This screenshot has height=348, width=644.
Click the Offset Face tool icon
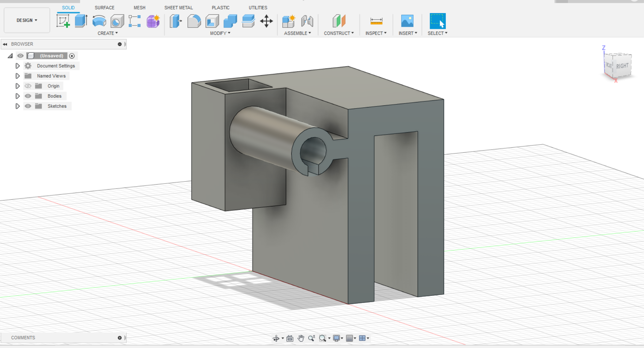click(248, 21)
